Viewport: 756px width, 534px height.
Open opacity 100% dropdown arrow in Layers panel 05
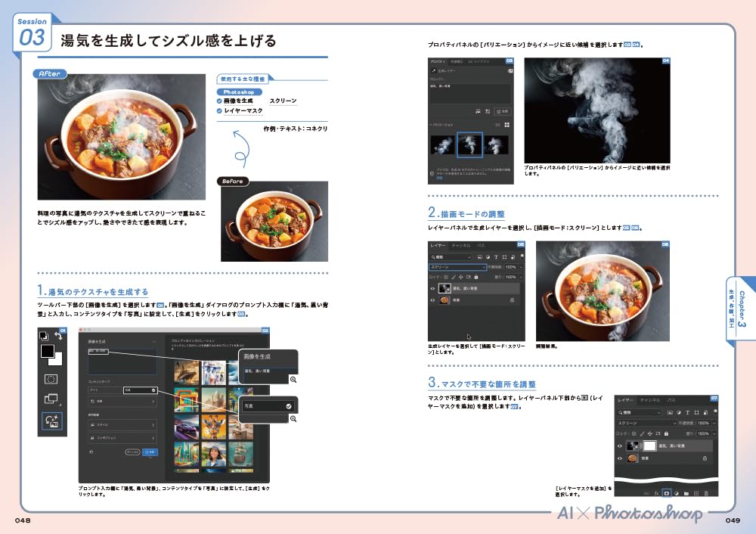[521, 267]
